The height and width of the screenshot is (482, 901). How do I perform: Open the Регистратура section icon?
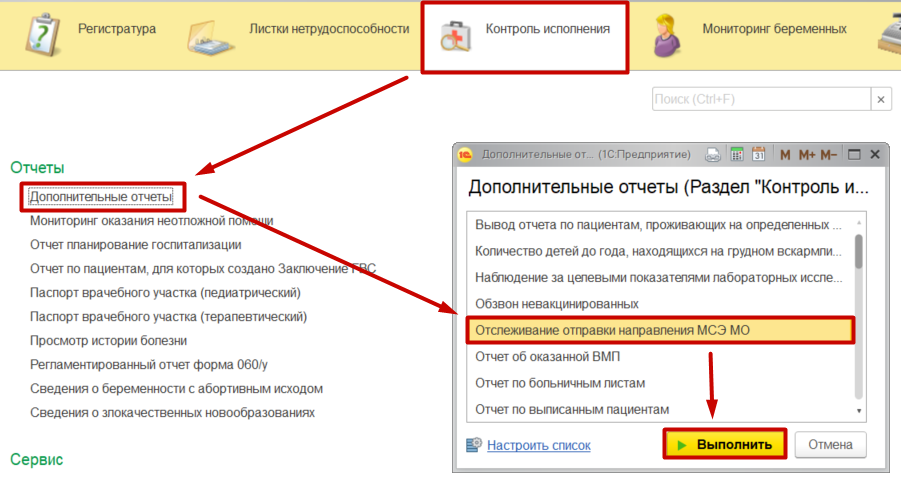pos(41,33)
